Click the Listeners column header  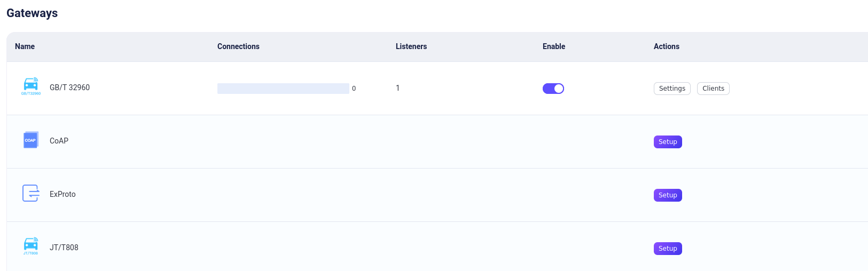411,46
